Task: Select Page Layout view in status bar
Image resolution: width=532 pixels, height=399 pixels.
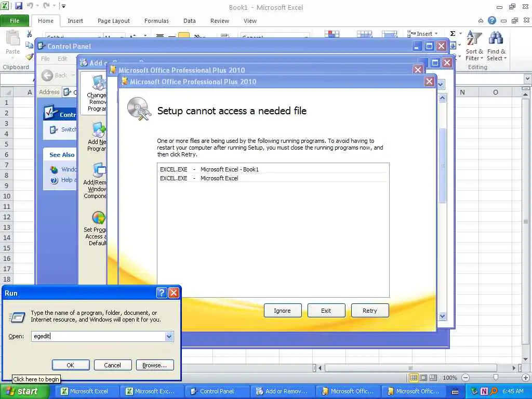Action: 423,378
